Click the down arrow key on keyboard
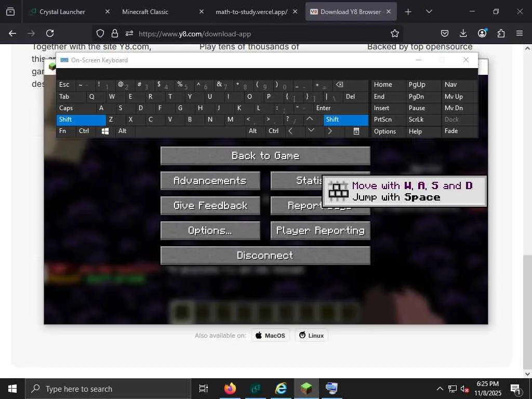532x399 pixels. coord(311,131)
